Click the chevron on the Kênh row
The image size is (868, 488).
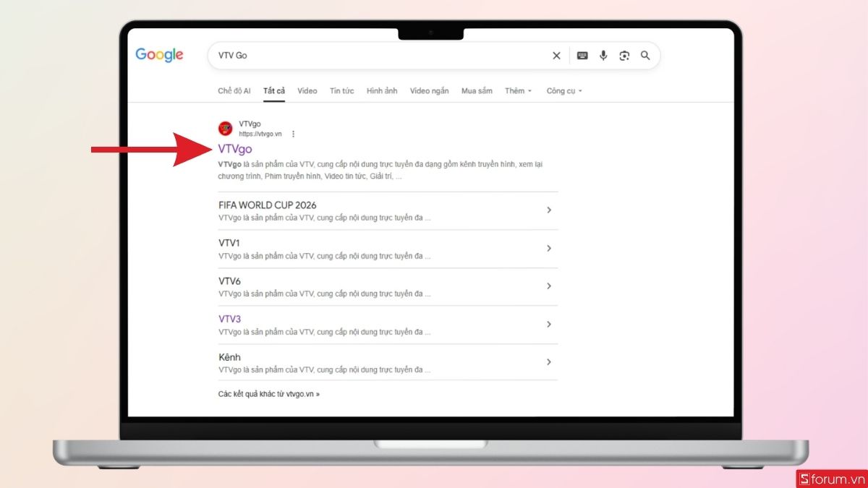click(549, 362)
